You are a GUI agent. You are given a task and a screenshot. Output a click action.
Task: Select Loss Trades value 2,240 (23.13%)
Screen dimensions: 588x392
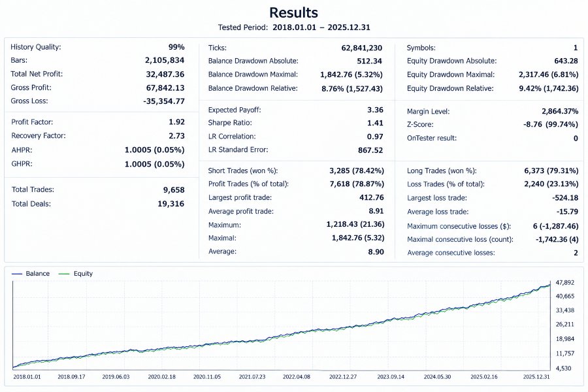click(x=551, y=184)
